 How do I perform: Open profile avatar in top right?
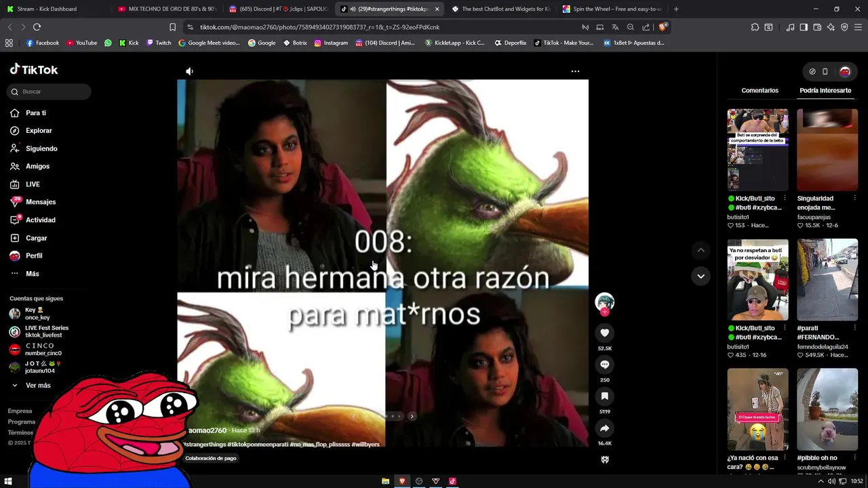pyautogui.click(x=845, y=71)
